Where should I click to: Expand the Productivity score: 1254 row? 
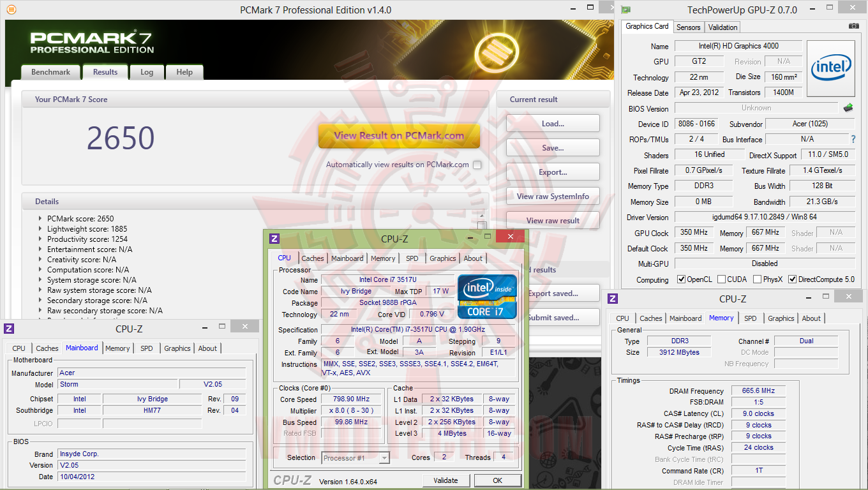pos(40,239)
